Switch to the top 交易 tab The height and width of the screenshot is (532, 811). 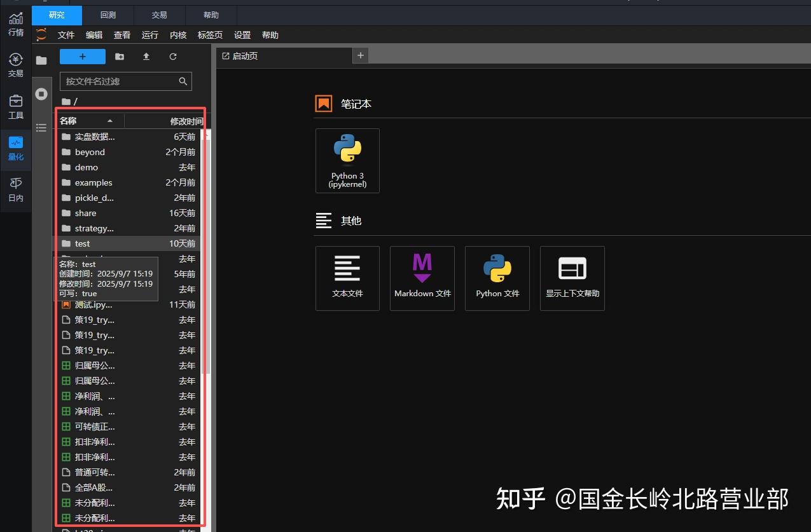coord(160,15)
